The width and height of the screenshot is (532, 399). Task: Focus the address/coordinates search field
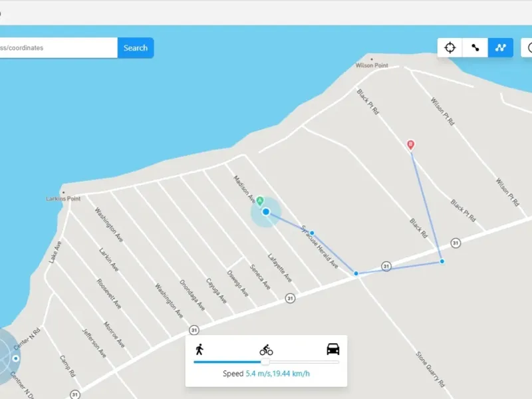(58, 48)
